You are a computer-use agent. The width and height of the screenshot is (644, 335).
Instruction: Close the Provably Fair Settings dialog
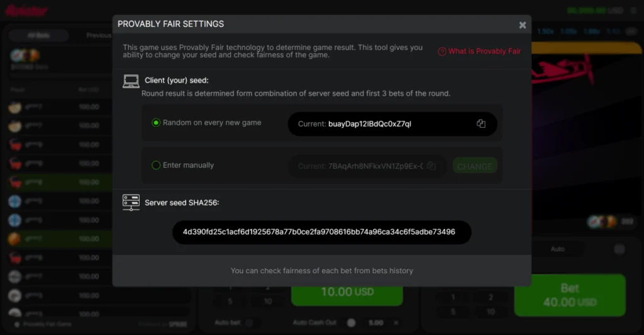(x=523, y=25)
